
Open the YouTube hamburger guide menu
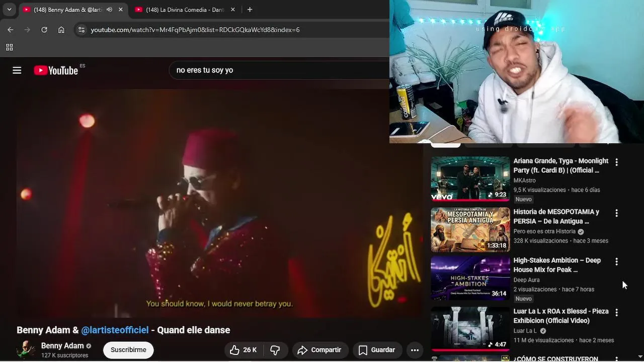[x=17, y=70]
